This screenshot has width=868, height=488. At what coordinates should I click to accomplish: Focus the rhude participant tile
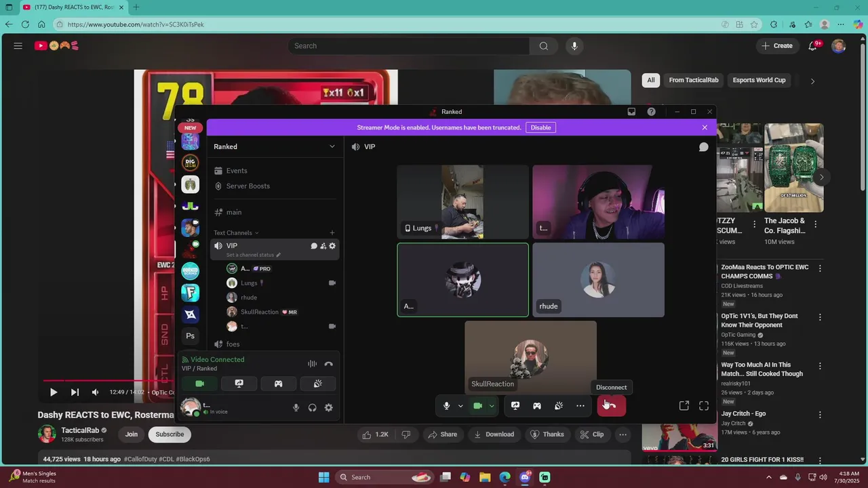click(598, 280)
